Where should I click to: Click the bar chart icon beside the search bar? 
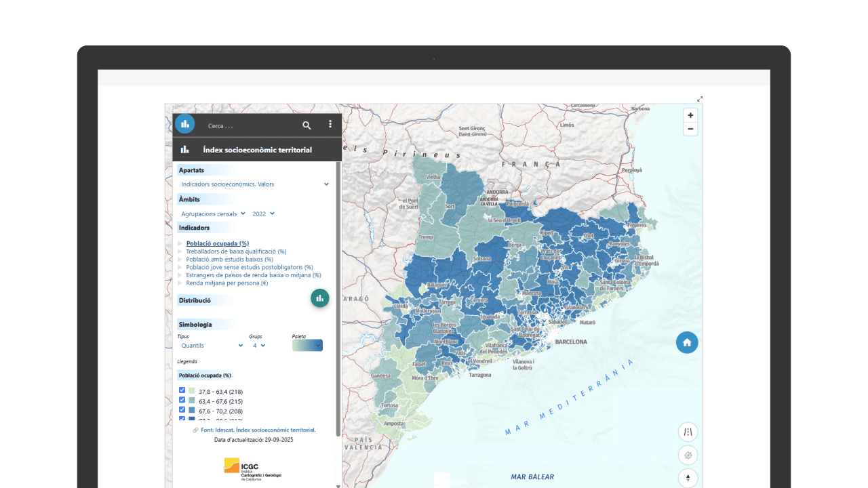[x=184, y=123]
